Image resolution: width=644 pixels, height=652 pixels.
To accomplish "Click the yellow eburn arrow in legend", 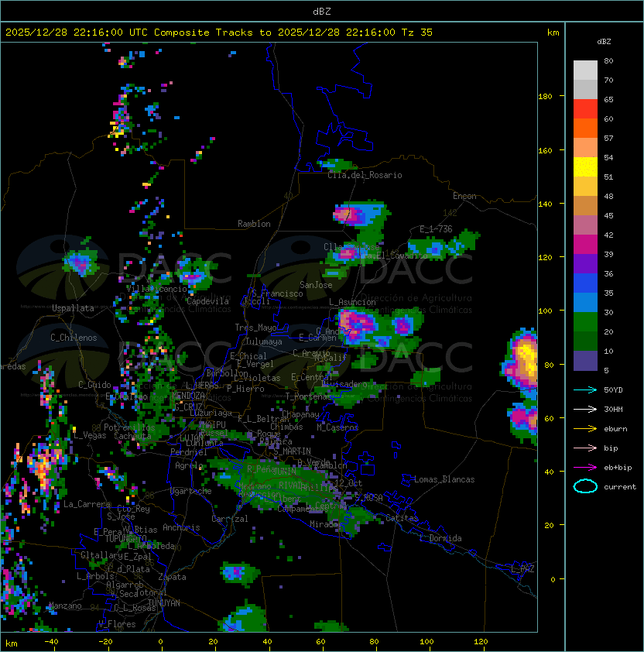I will click(x=585, y=429).
